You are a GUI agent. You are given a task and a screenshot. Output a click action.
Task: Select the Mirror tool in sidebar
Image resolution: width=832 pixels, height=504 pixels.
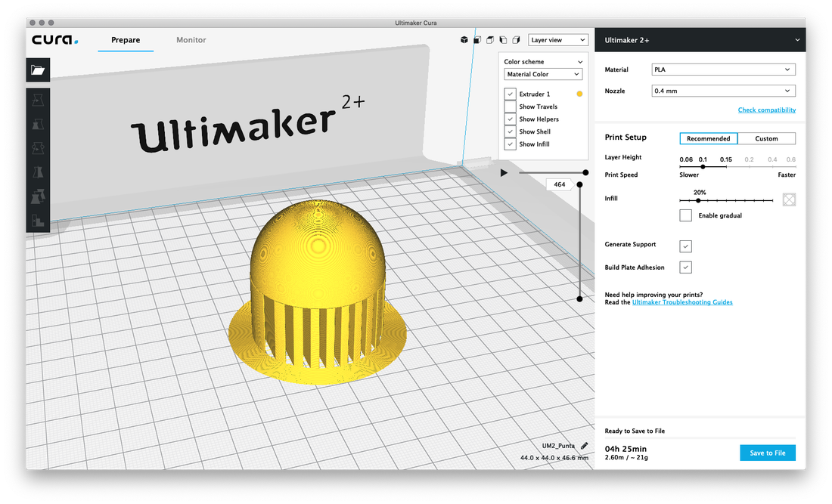pyautogui.click(x=38, y=172)
